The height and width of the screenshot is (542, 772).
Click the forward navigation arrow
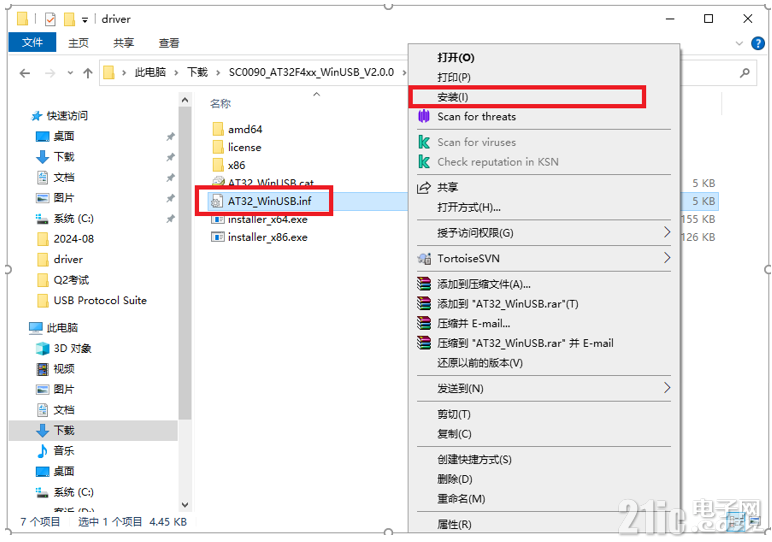click(x=50, y=73)
